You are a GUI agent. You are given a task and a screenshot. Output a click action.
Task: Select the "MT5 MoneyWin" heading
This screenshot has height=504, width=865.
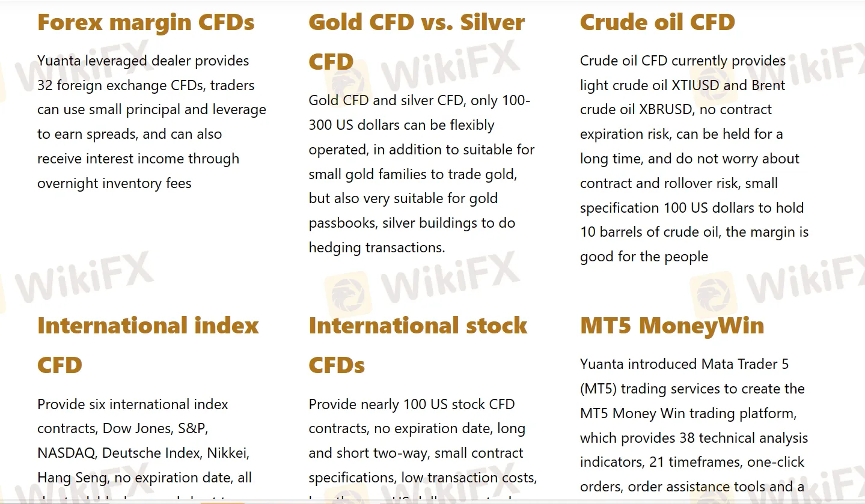point(672,326)
